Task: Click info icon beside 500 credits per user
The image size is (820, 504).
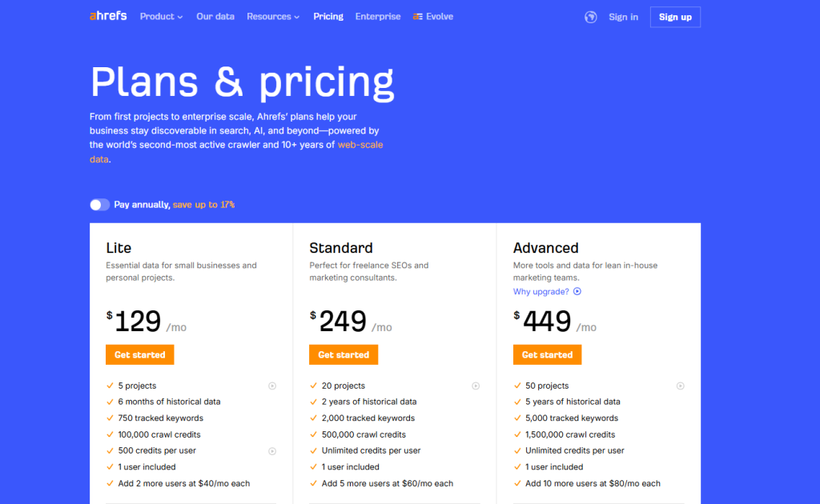Action: point(272,451)
